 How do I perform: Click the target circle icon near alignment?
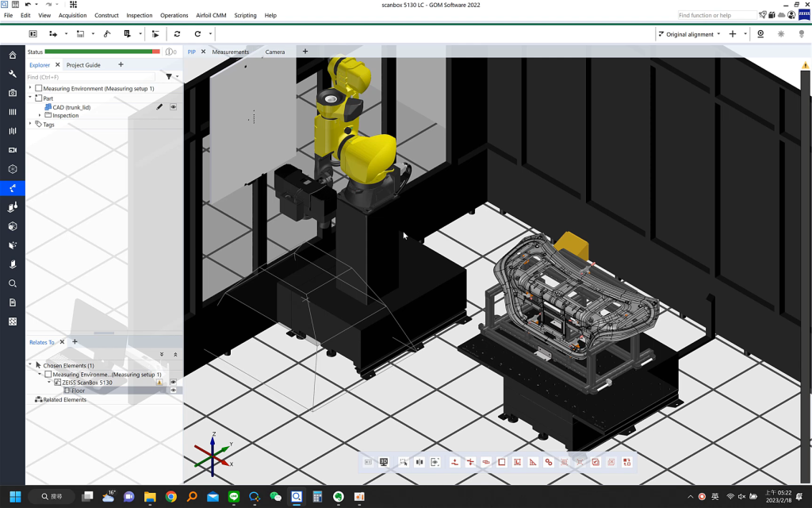(760, 33)
